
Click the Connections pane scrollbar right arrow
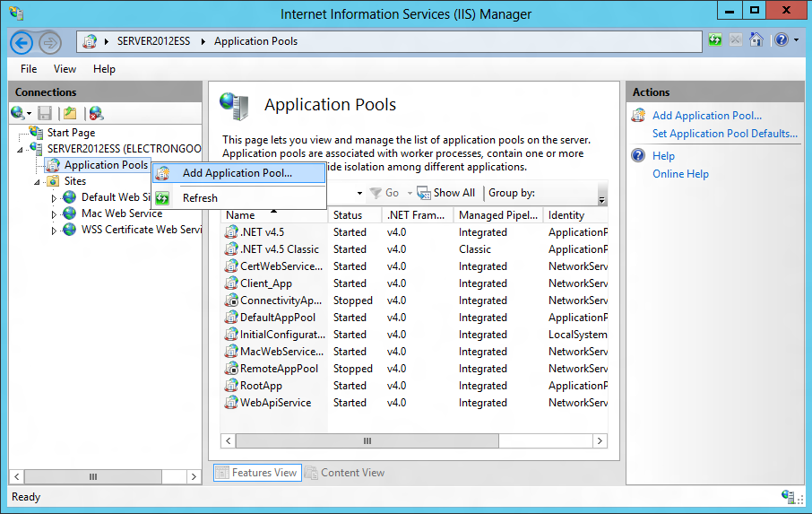coord(194,476)
